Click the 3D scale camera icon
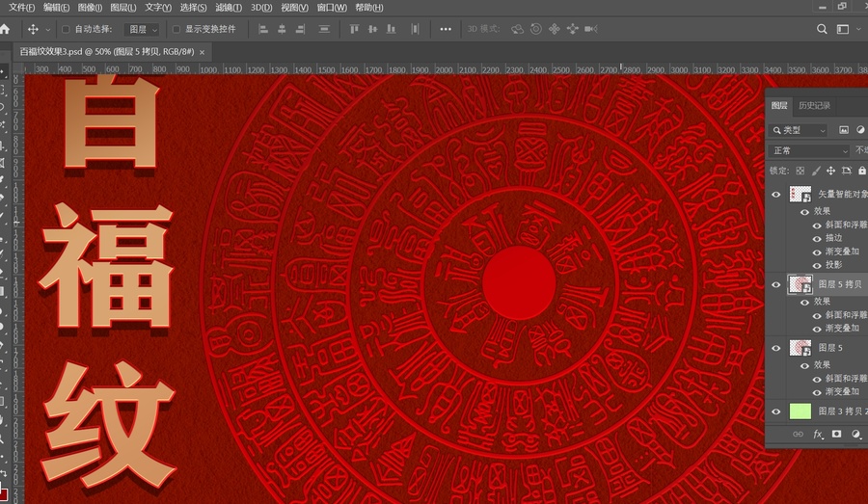 590,29
